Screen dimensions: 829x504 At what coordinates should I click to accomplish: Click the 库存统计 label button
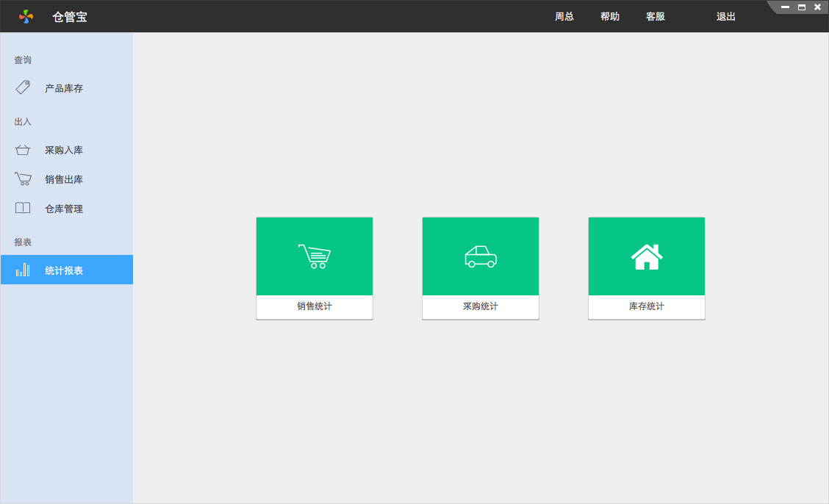click(647, 306)
